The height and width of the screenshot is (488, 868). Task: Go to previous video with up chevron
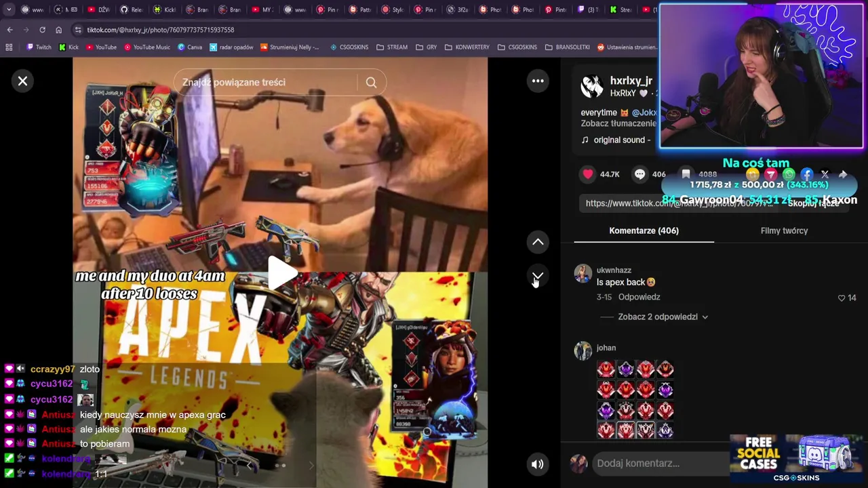coord(538,242)
